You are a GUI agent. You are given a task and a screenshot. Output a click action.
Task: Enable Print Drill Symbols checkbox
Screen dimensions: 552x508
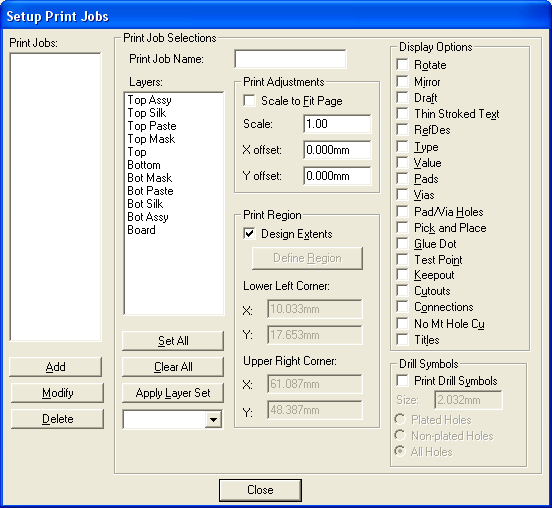pyautogui.click(x=402, y=380)
